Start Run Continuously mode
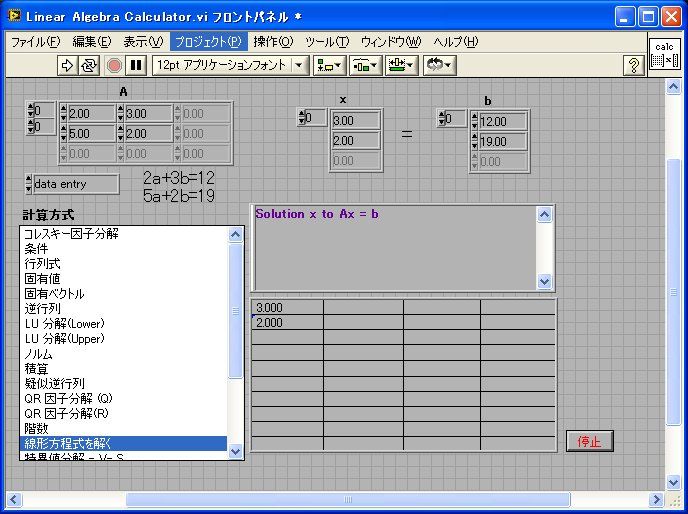The height and width of the screenshot is (514, 688). coord(89,65)
